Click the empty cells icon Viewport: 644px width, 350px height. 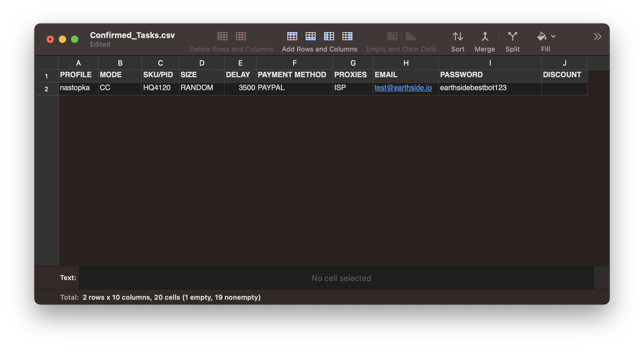392,36
